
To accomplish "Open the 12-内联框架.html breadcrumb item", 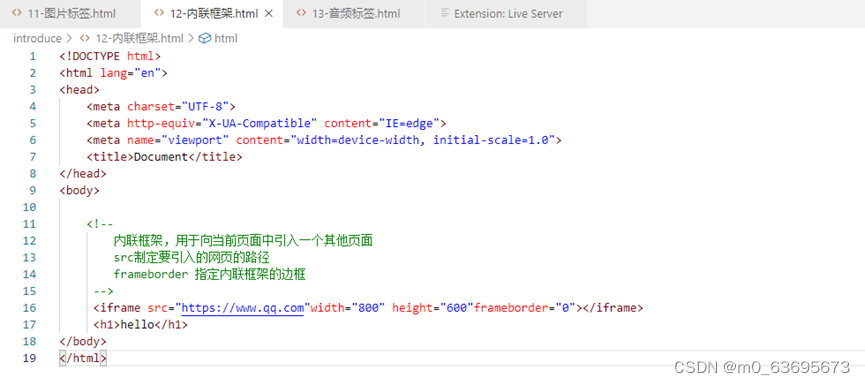I will (139, 38).
